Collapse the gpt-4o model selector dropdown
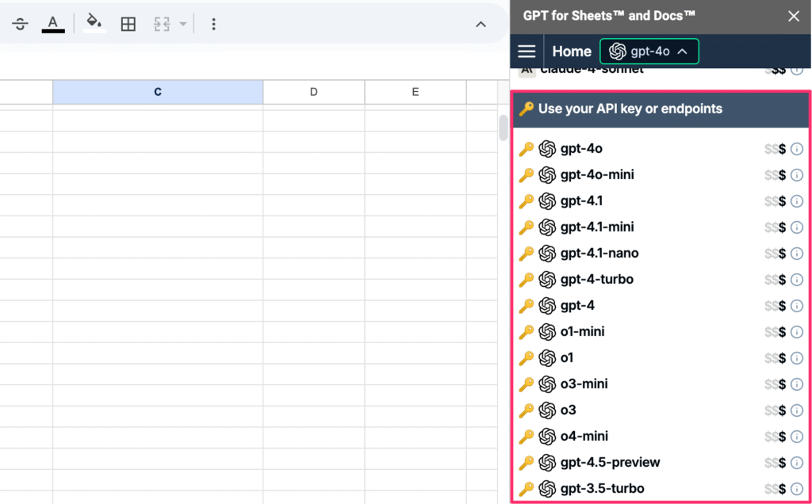Screen dimensions: 812x504 click(x=649, y=52)
